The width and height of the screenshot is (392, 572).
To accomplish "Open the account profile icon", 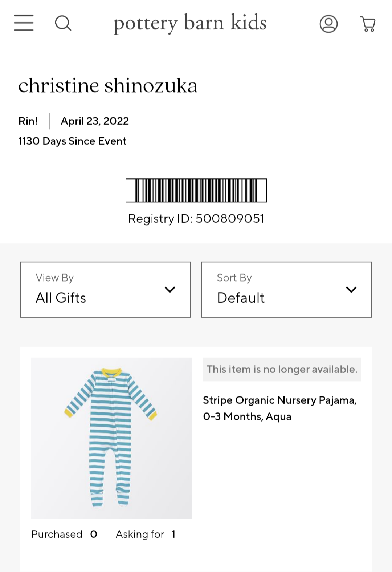I will pyautogui.click(x=328, y=24).
